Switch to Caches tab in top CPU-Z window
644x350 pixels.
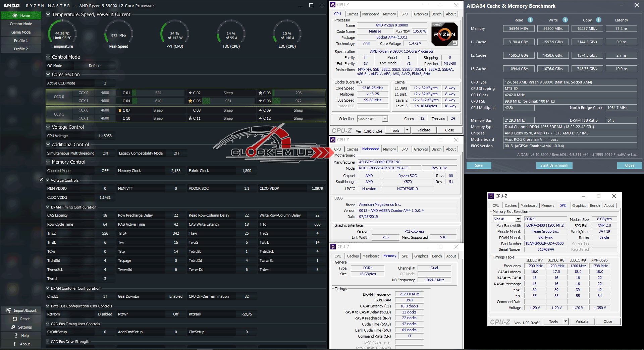pyautogui.click(x=352, y=14)
